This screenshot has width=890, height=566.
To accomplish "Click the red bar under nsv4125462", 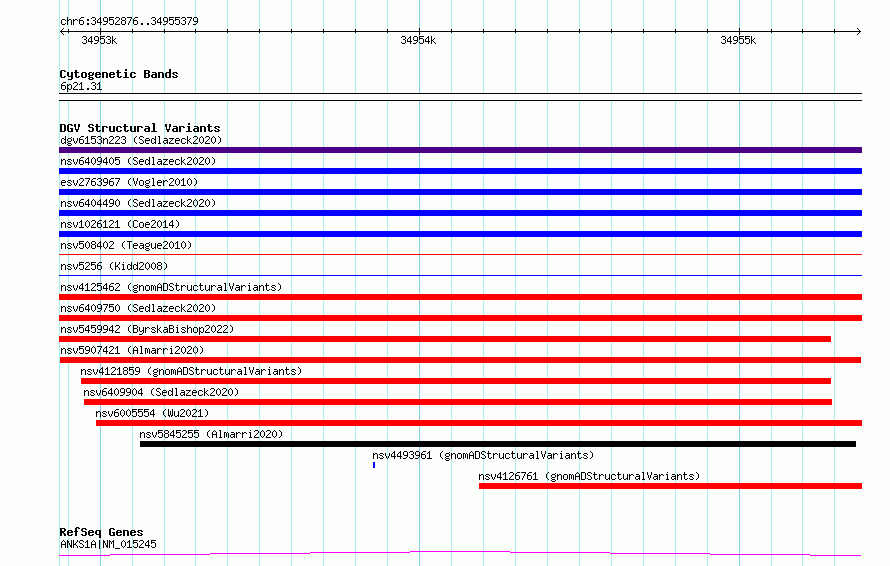I will click(460, 297).
